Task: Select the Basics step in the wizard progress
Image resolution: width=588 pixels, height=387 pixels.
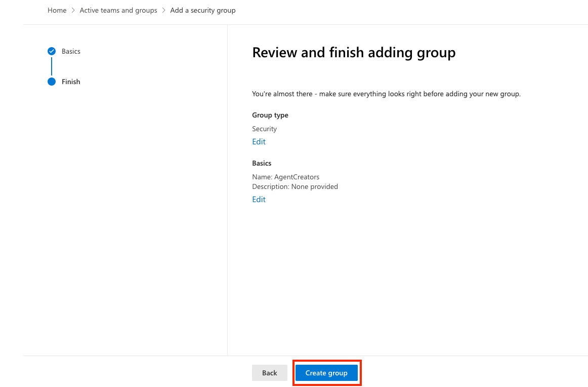Action: [x=71, y=51]
